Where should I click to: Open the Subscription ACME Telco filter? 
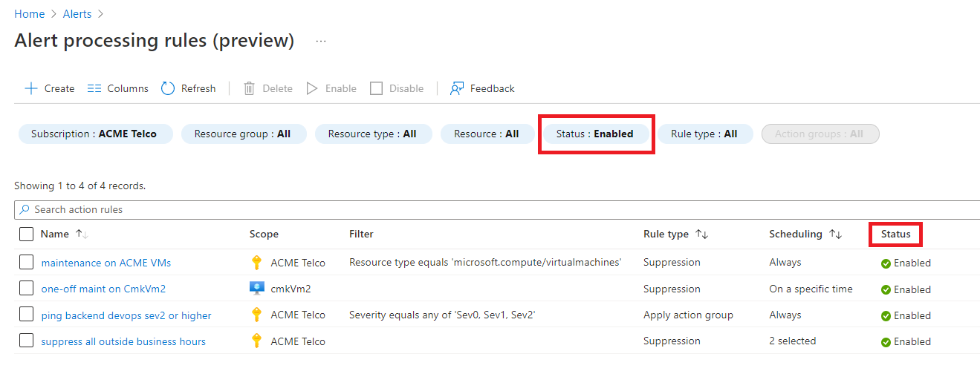(x=94, y=134)
